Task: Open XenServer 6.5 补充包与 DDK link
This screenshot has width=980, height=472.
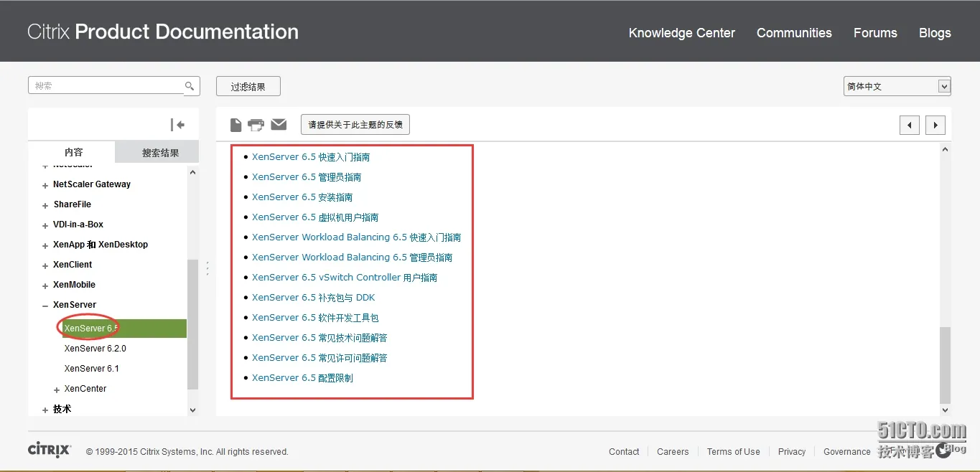Action: (x=314, y=298)
